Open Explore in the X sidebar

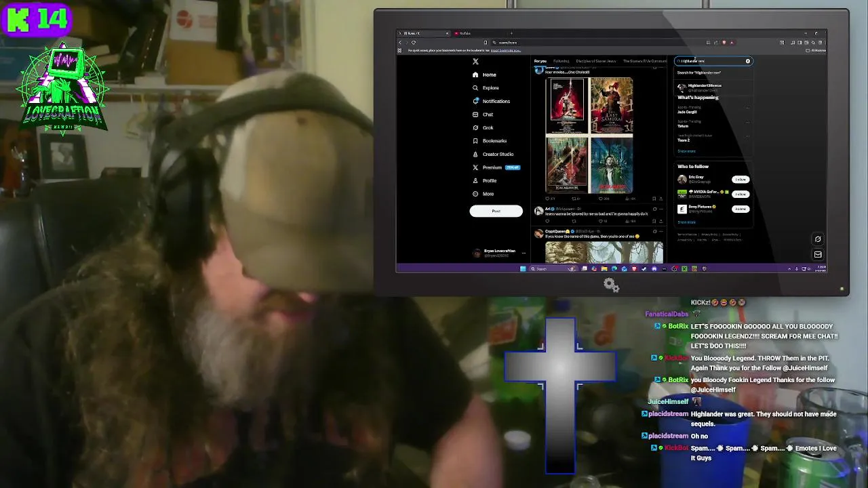click(486, 88)
